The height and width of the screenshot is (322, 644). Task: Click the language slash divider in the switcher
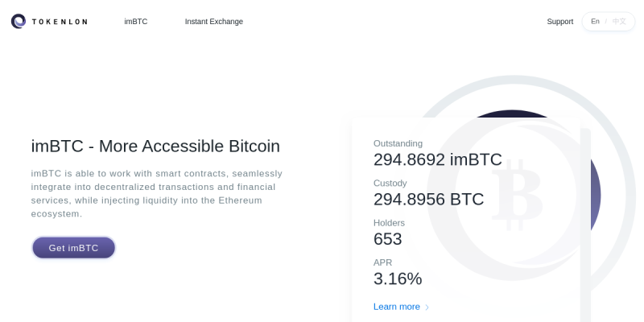pyautogui.click(x=606, y=22)
